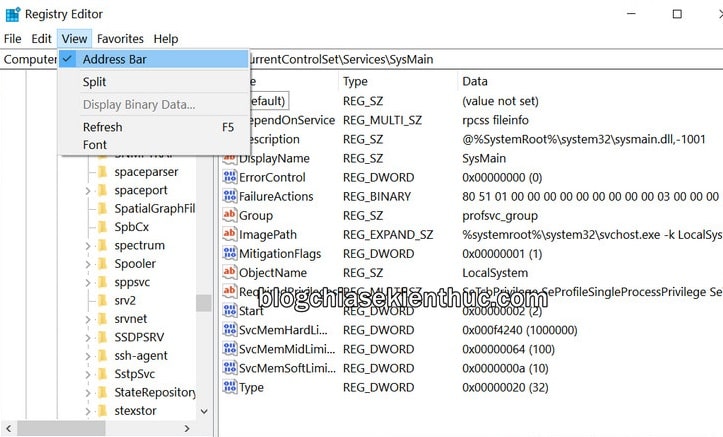The width and height of the screenshot is (723, 437).
Task: Open the Help menu
Action: 166,39
